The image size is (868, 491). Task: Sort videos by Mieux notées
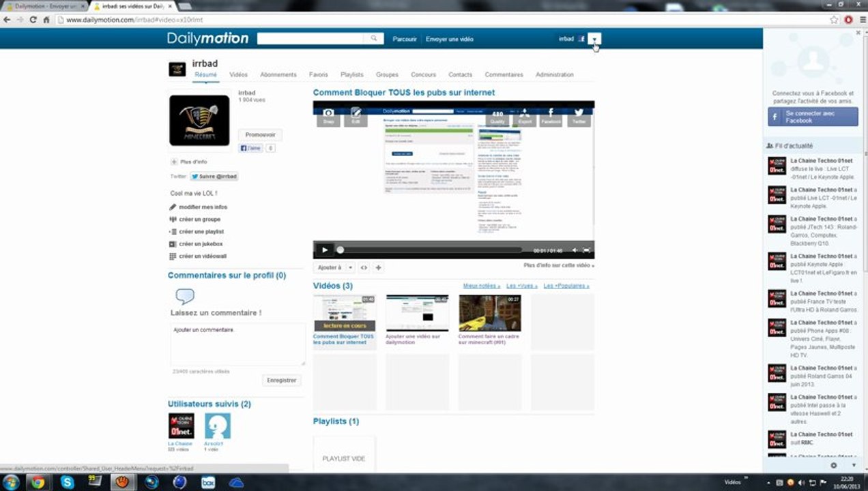[x=482, y=286]
